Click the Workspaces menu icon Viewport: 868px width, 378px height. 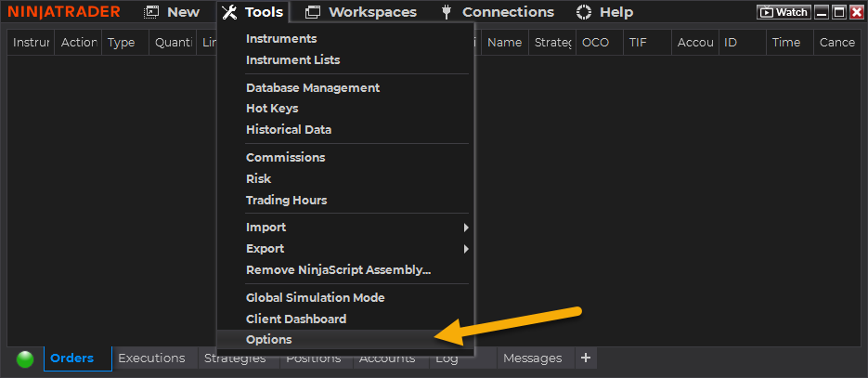(x=313, y=12)
